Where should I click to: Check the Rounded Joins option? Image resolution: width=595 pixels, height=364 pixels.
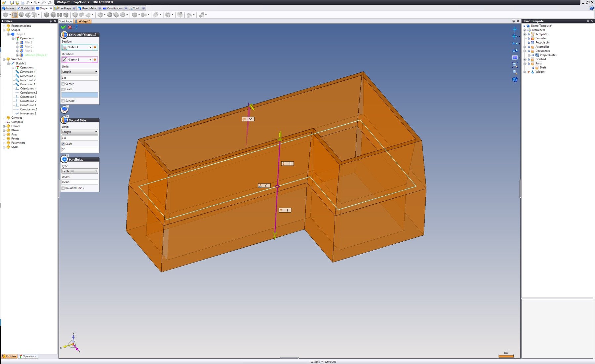tap(63, 188)
